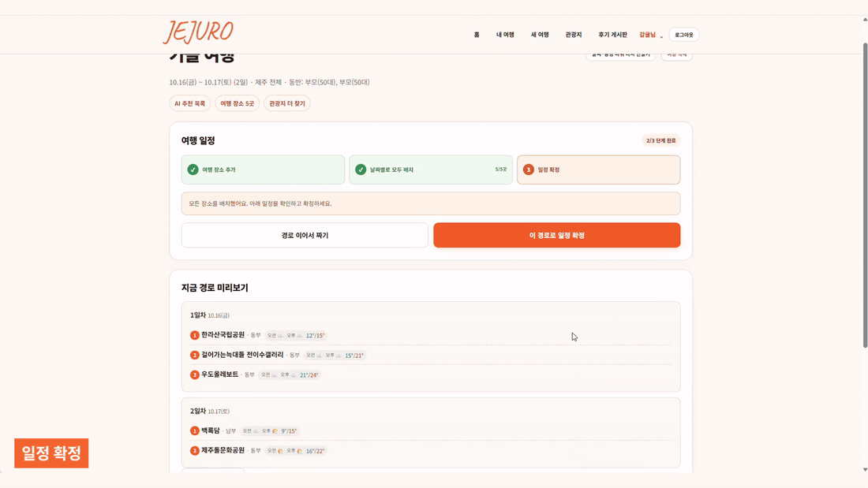Click number 3 badge beside 우도올레보트

pos(194,375)
